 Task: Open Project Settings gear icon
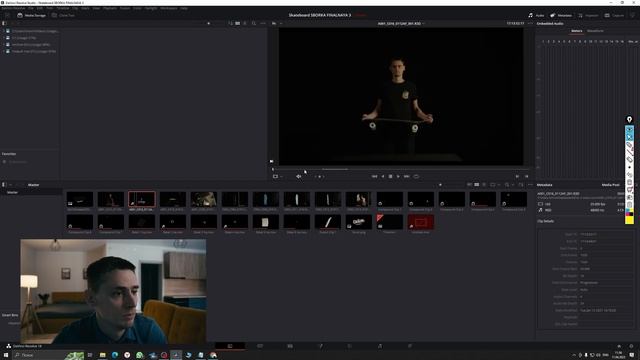coord(631,346)
